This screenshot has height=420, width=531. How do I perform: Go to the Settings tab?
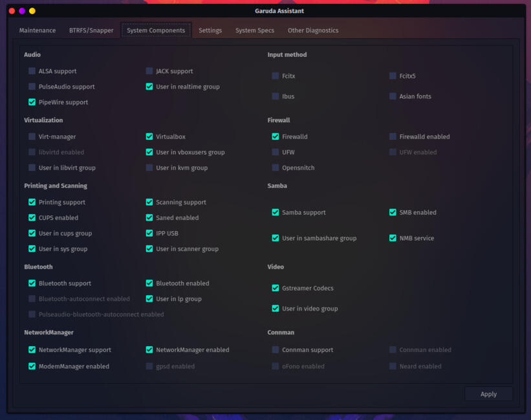(210, 30)
